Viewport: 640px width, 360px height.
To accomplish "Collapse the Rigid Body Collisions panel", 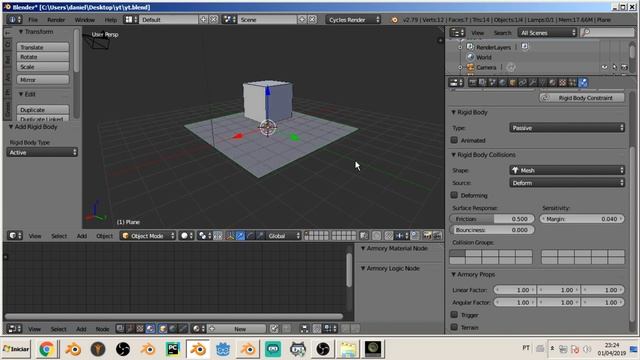I will [x=453, y=155].
